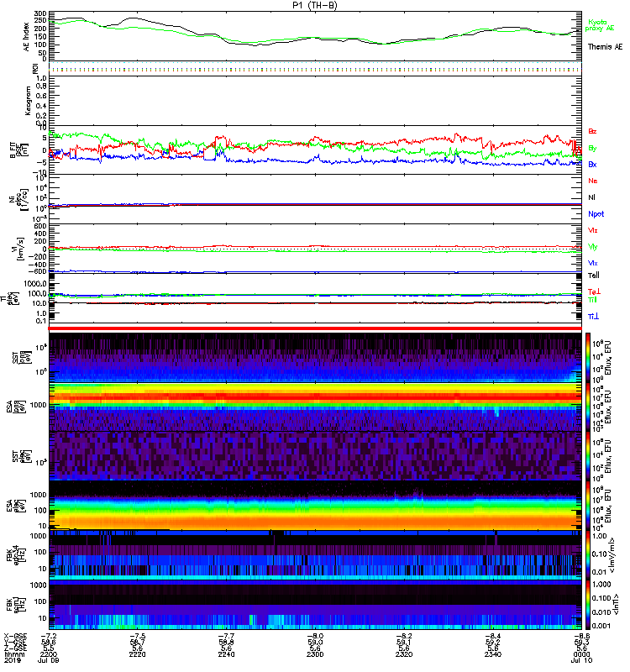This screenshot has width=630, height=672.
Task: Click the green Viy velocity legend label
Action: point(593,247)
